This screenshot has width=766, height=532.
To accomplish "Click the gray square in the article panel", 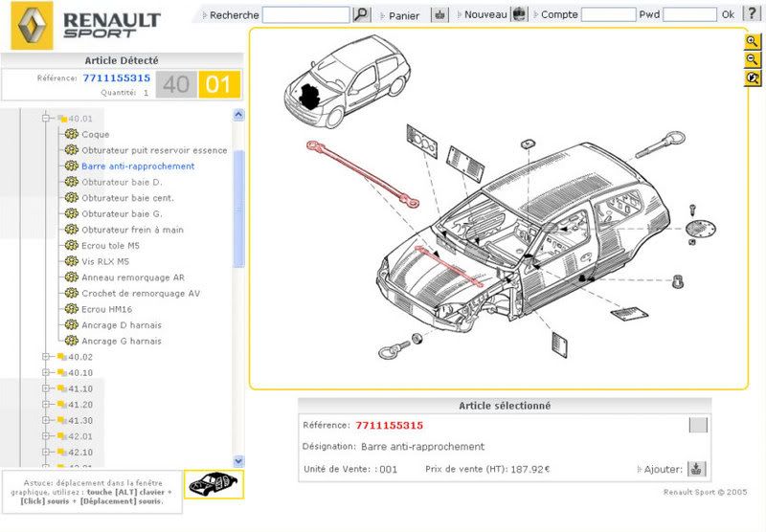I will 698,425.
